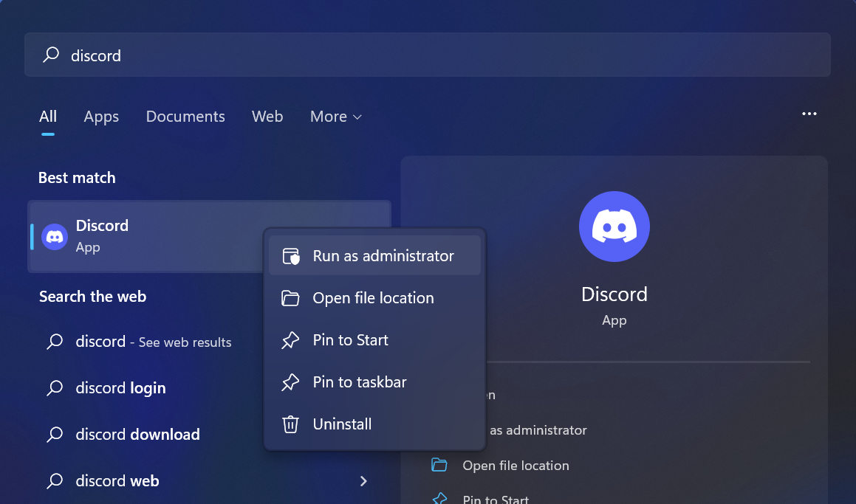Open the More filter dropdown
This screenshot has height=504, width=856.
(x=335, y=117)
